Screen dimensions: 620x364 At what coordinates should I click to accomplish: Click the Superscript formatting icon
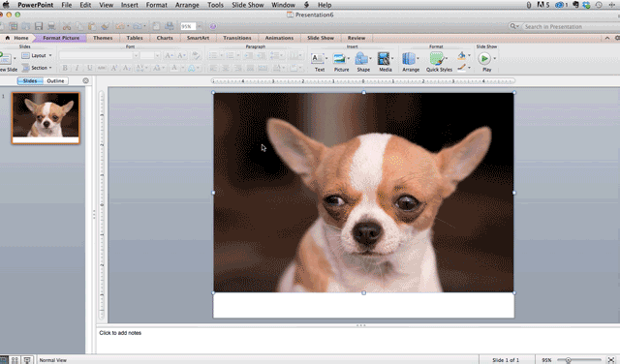tap(114, 68)
